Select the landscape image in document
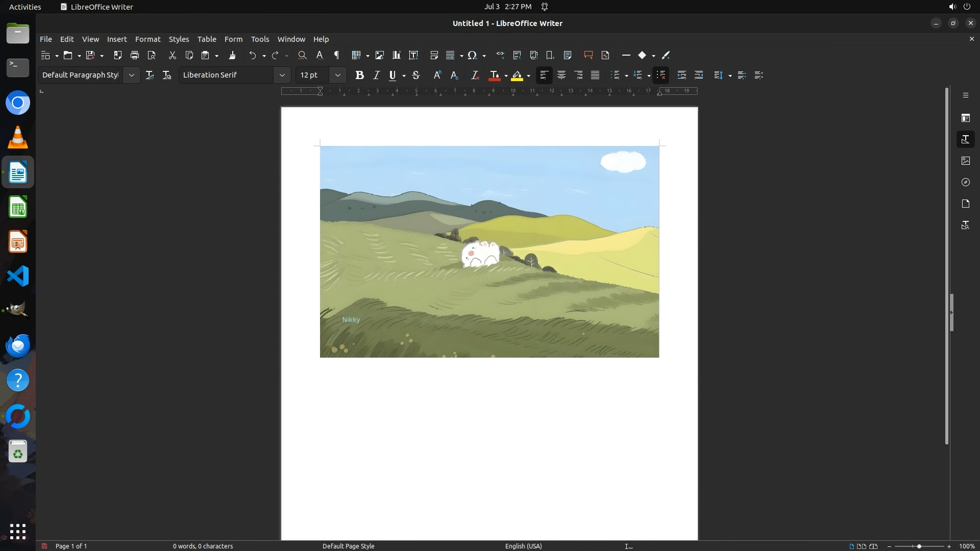This screenshot has width=980, height=551. point(489,252)
